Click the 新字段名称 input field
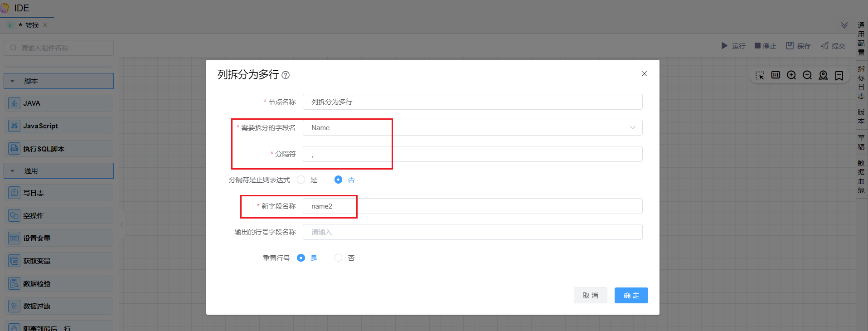 click(472, 206)
